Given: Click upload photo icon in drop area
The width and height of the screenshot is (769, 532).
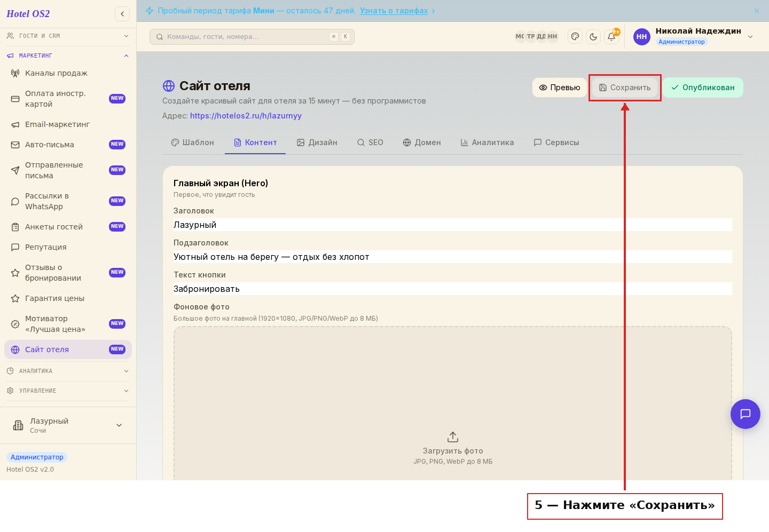Looking at the screenshot, I should 453,437.
